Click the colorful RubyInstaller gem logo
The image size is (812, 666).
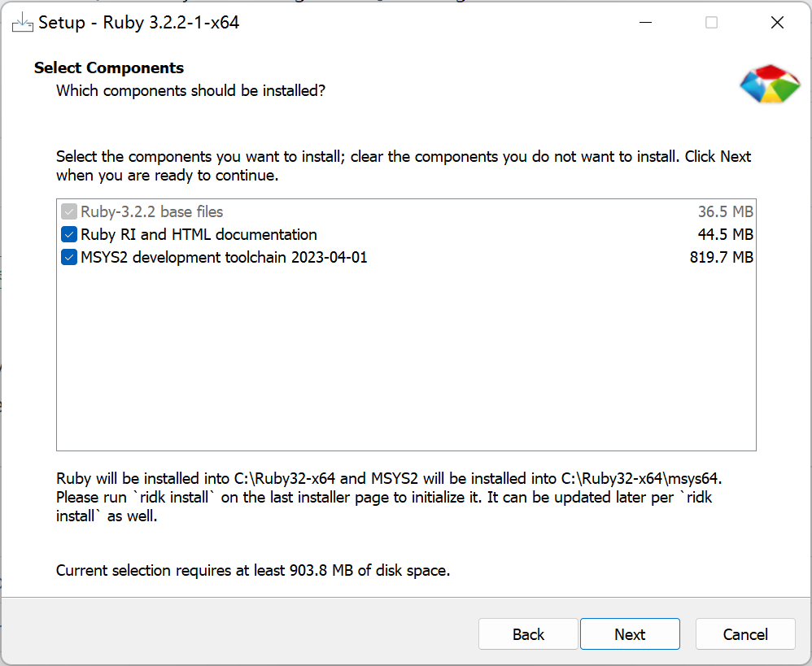[770, 85]
